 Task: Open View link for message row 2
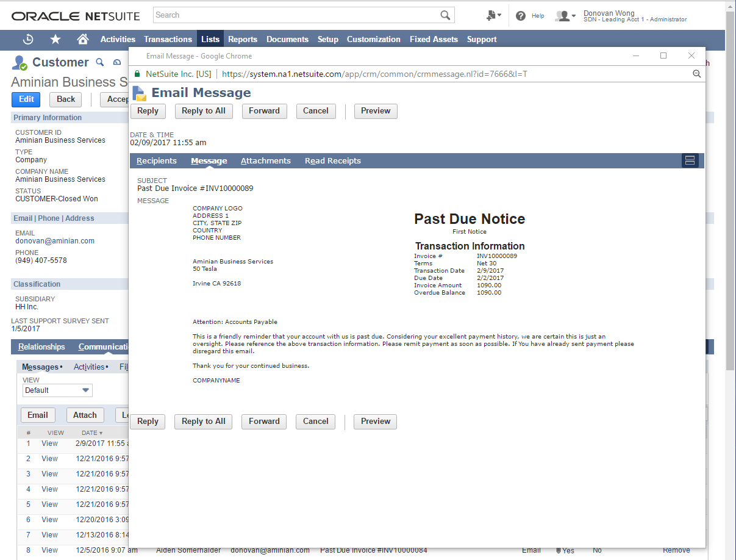[x=49, y=459]
